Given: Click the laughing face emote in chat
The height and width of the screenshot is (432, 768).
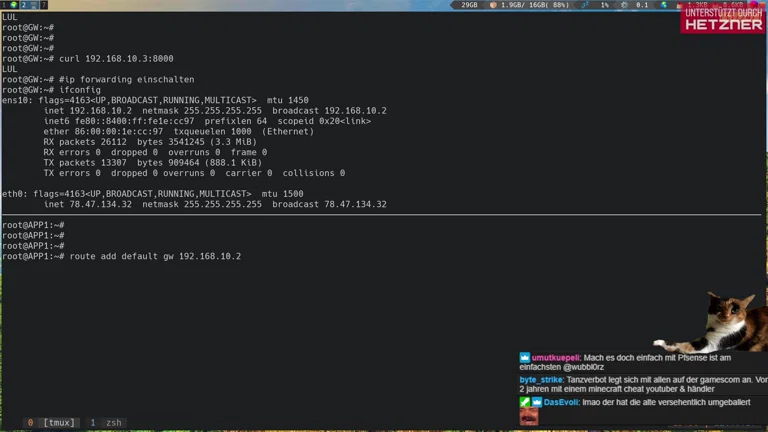Looking at the screenshot, I should tap(528, 417).
